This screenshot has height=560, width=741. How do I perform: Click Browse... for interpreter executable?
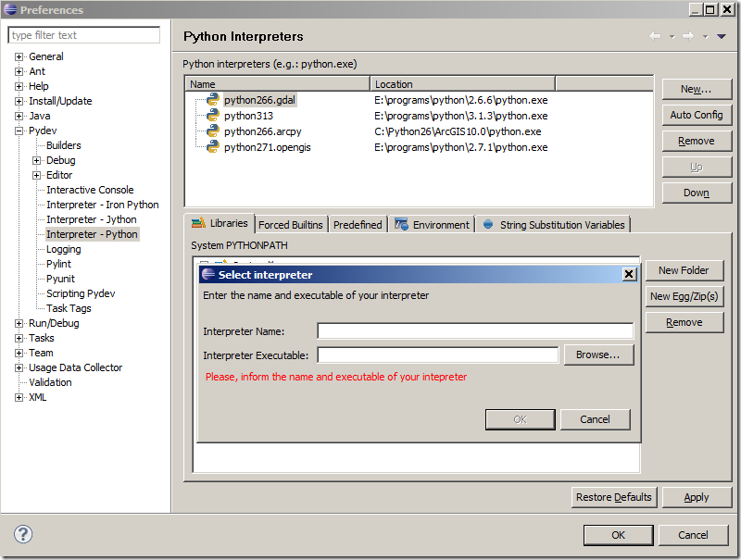tap(598, 355)
